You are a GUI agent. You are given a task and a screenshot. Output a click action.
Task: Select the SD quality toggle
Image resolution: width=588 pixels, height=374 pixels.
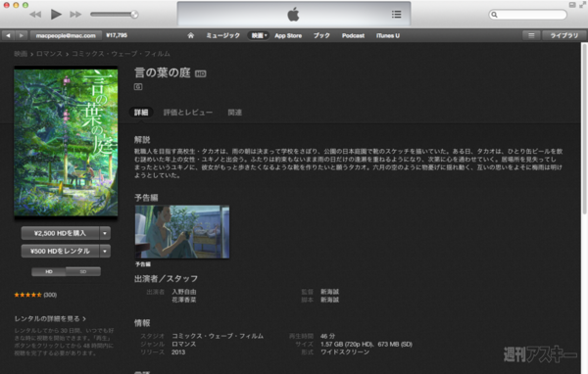coord(83,272)
